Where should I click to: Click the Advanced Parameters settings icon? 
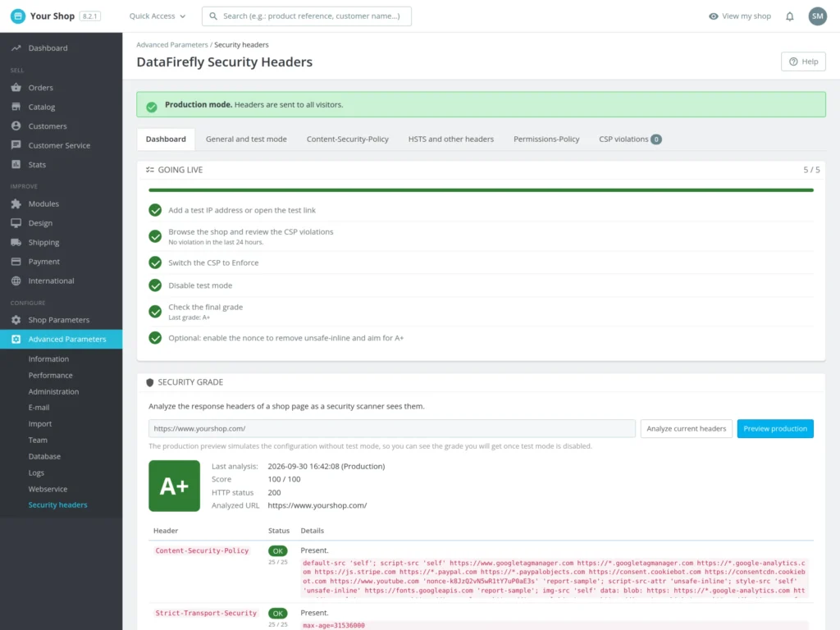[x=16, y=339]
